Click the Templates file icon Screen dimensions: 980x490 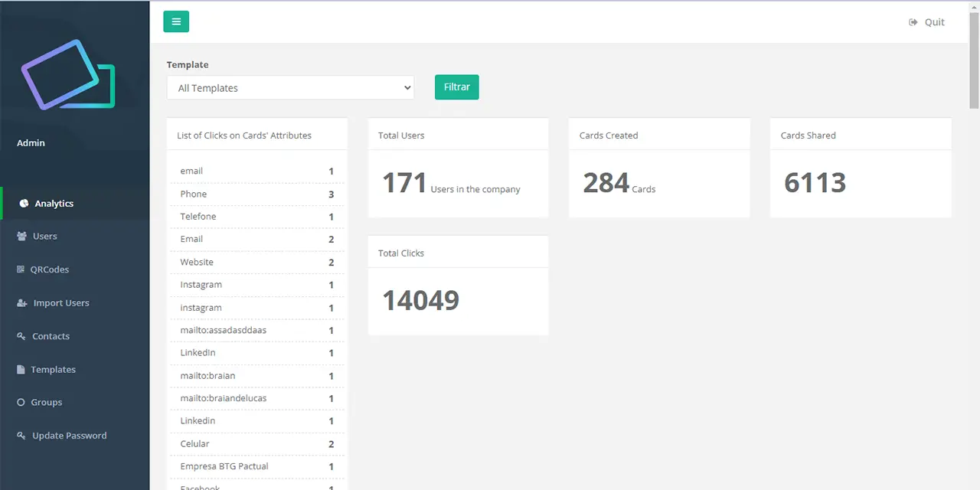[21, 370]
